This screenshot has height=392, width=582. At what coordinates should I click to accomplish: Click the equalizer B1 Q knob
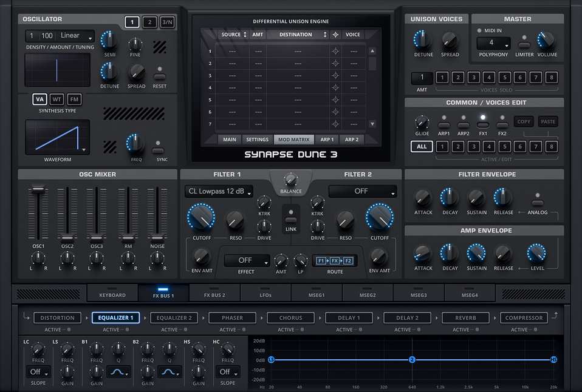pos(118,348)
